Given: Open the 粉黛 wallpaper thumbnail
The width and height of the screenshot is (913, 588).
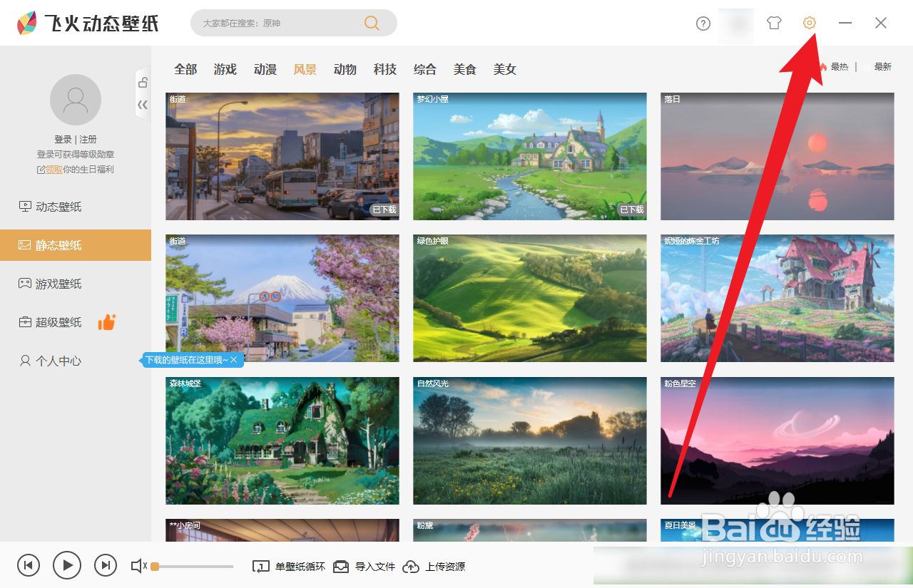Looking at the screenshot, I should coord(530,530).
